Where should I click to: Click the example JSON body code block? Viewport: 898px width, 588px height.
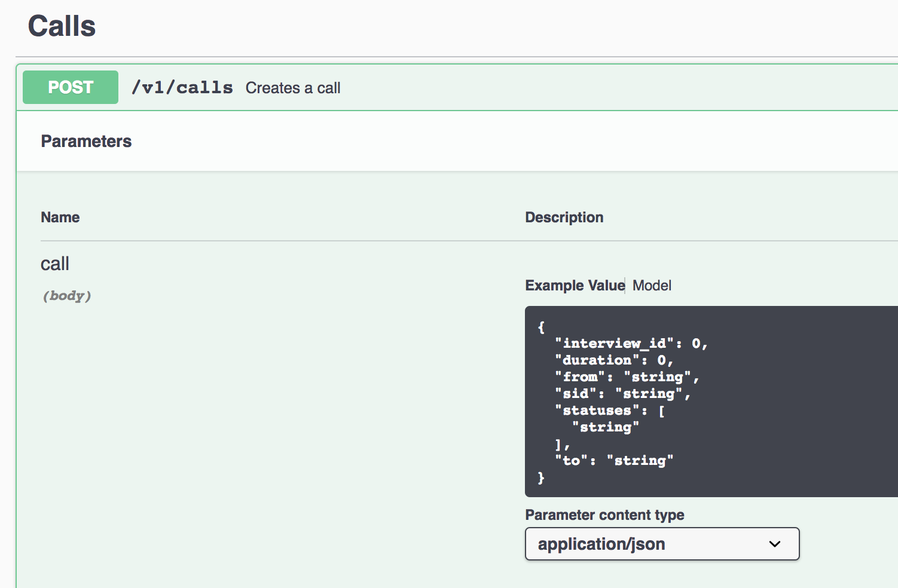coord(711,402)
